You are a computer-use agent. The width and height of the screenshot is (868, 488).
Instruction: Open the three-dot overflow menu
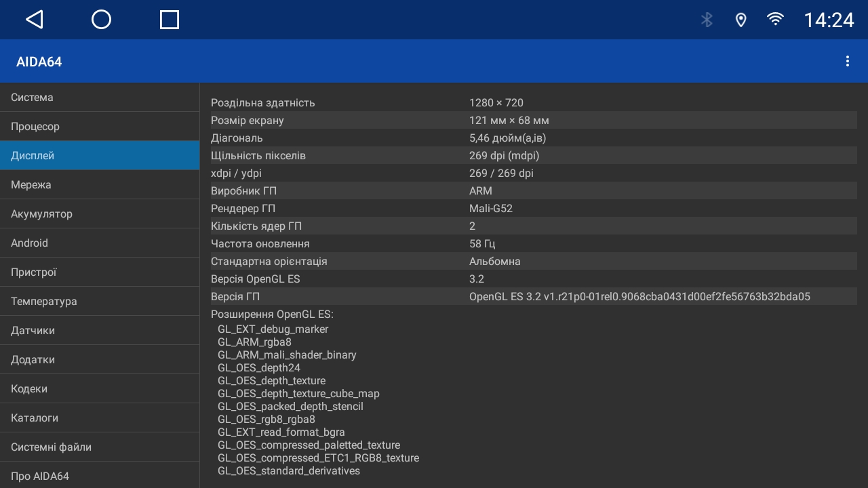coord(848,61)
